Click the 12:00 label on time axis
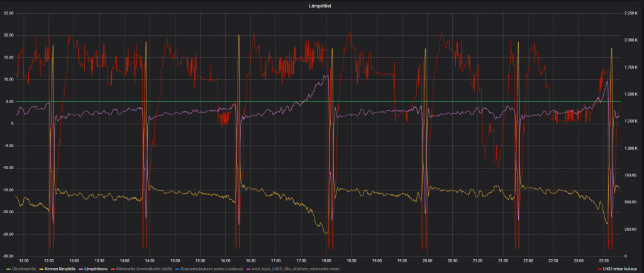644x273 pixels. (23, 260)
